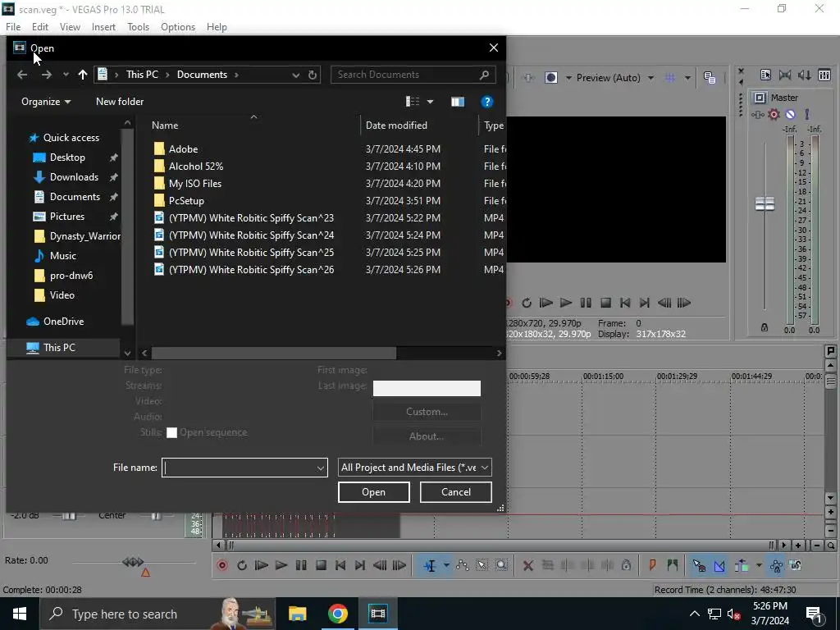
Task: Click the Mute icon under the Master label
Action: coord(790,114)
